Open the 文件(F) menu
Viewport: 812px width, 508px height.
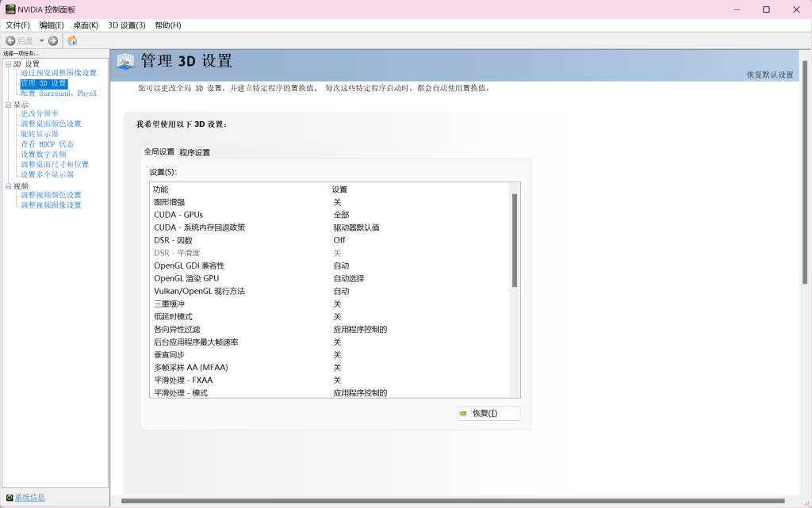[17, 25]
